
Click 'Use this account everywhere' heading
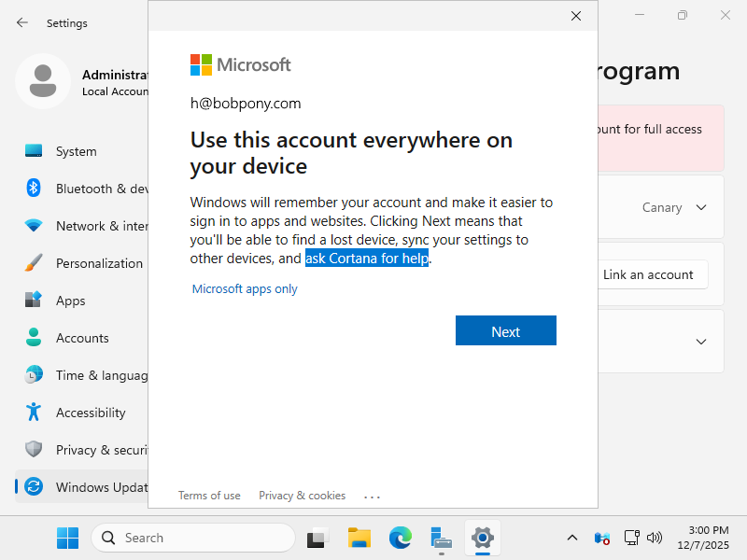pos(351,153)
